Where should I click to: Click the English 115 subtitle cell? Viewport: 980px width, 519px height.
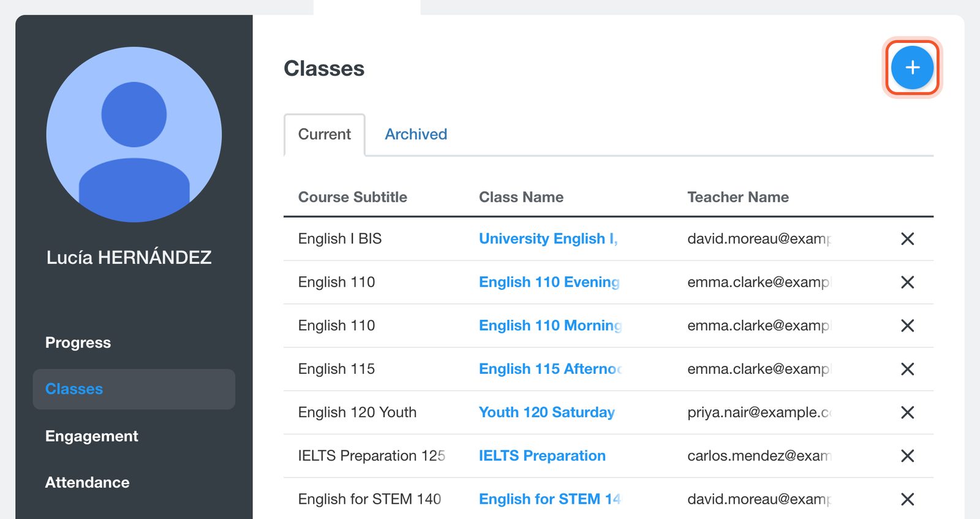pyautogui.click(x=336, y=369)
